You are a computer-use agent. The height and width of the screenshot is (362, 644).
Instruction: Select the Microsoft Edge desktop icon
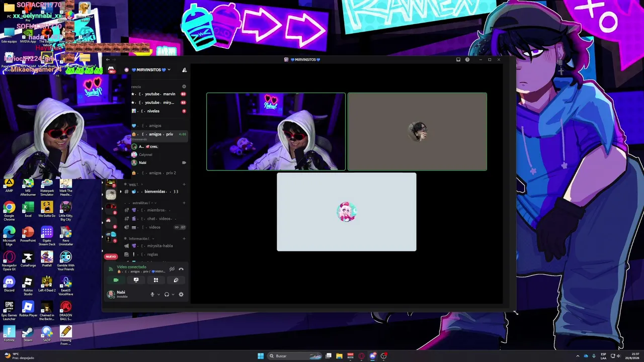[9, 236]
